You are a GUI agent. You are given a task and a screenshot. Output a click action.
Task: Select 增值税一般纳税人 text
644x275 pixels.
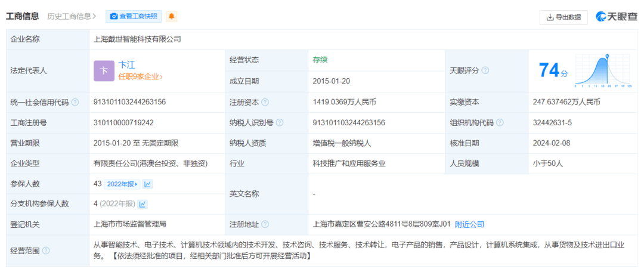pos(342,143)
